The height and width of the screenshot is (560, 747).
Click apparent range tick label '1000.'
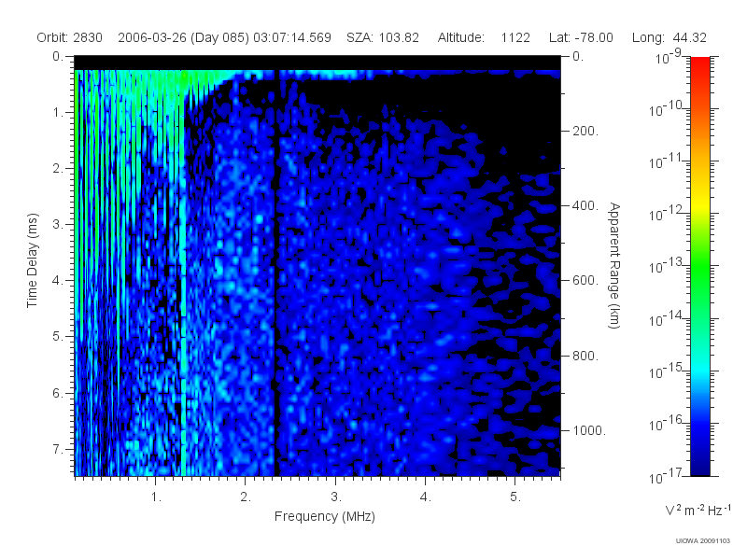589,430
